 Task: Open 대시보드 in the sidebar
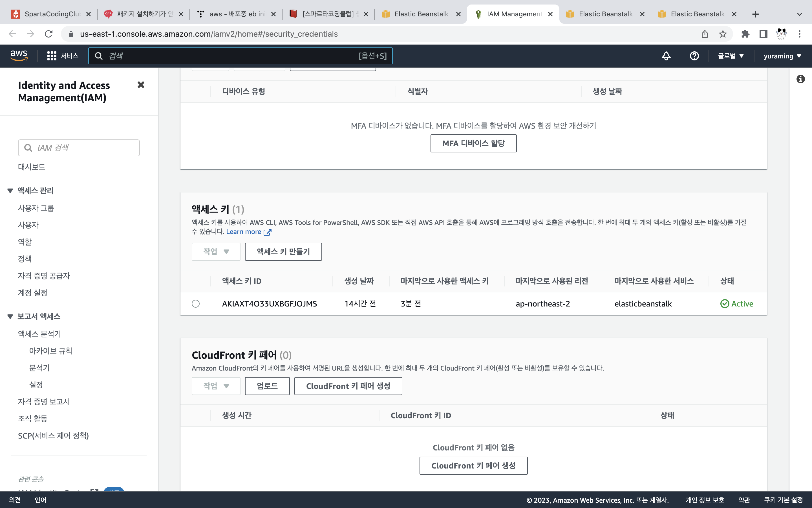tap(32, 167)
